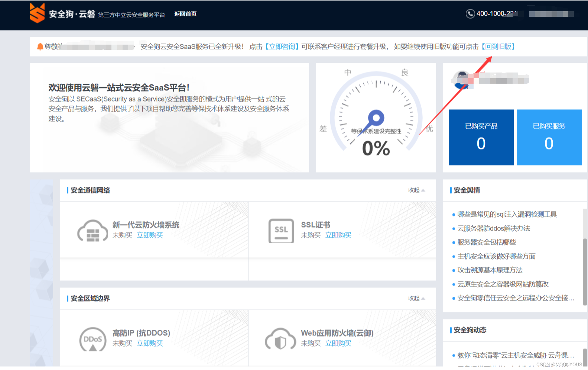The image size is (588, 370).
Task: Click the cloud shield icon for Web应用防火墙
Action: (280, 339)
